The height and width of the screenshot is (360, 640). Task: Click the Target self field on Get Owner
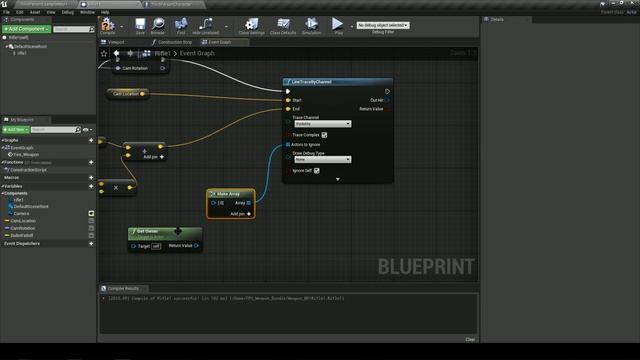click(x=156, y=246)
